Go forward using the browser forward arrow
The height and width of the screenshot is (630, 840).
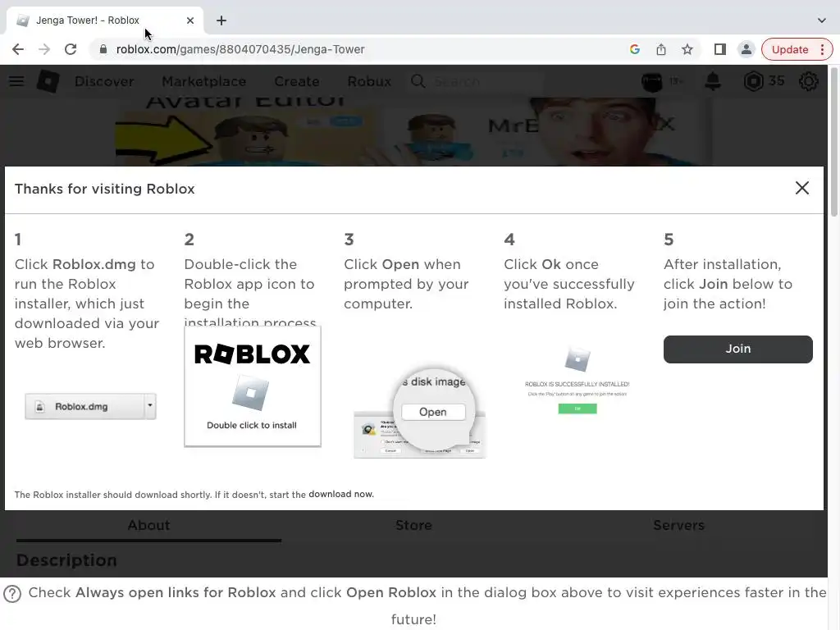point(44,49)
